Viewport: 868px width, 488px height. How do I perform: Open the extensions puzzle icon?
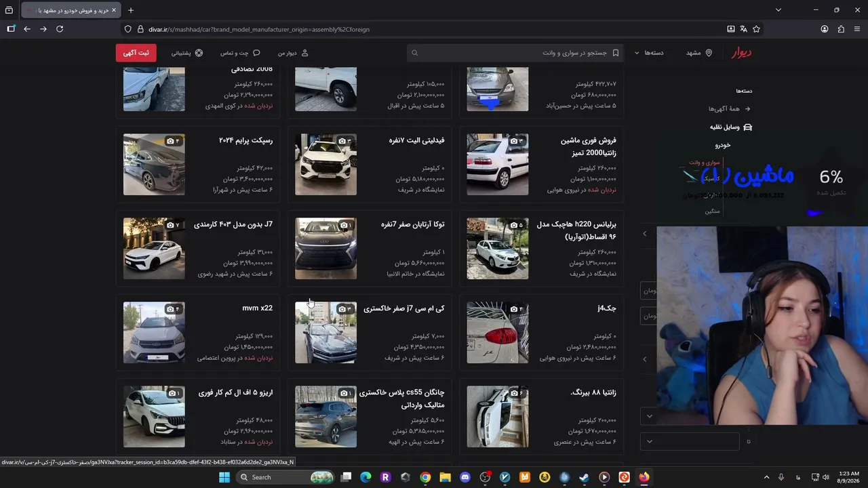[842, 29]
